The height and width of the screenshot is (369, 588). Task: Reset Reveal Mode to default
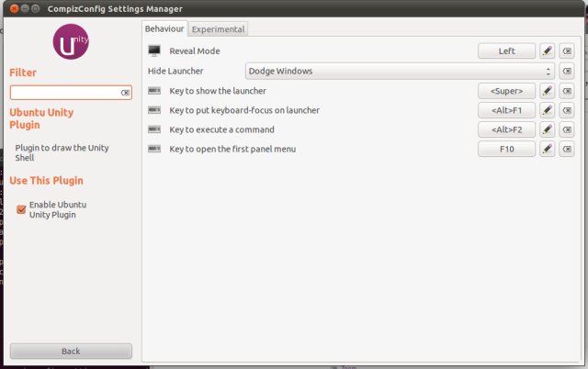pos(567,51)
